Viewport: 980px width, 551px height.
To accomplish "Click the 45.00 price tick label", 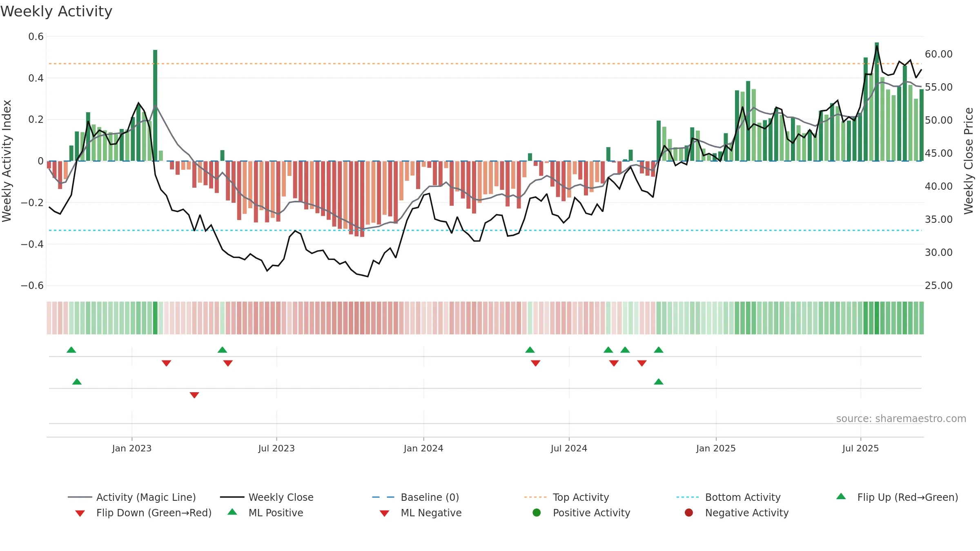I will tap(939, 153).
